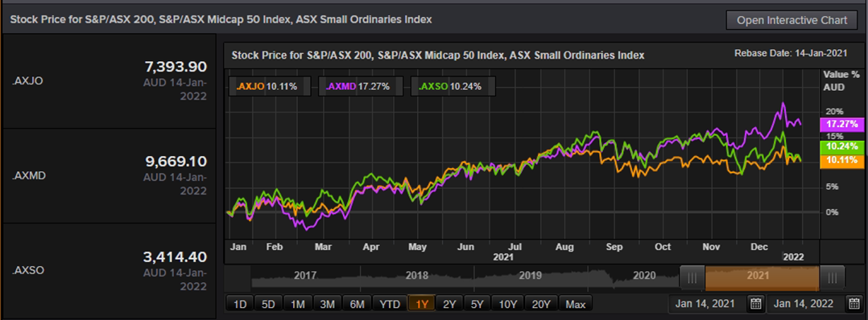Open start date calendar picker icon
The height and width of the screenshot is (320, 868).
pos(756,303)
